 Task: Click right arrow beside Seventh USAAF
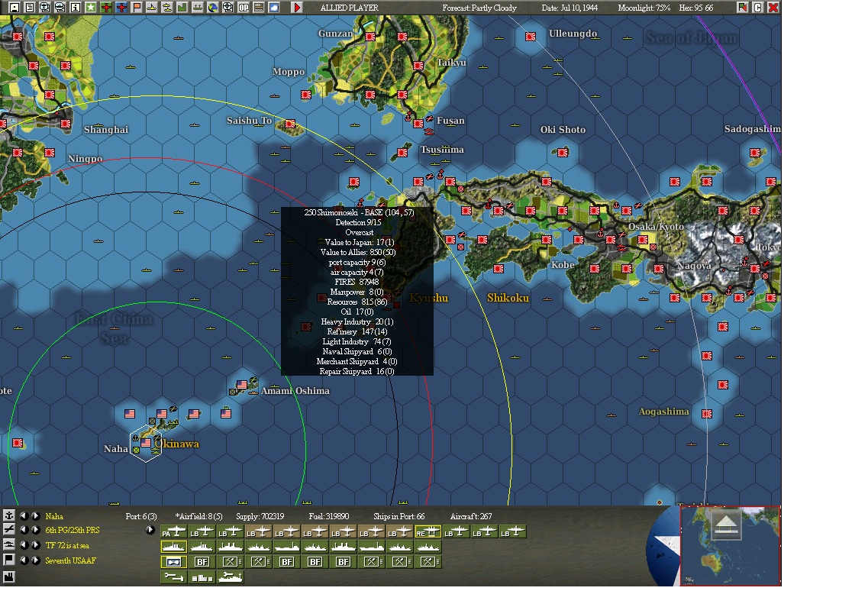coord(35,560)
